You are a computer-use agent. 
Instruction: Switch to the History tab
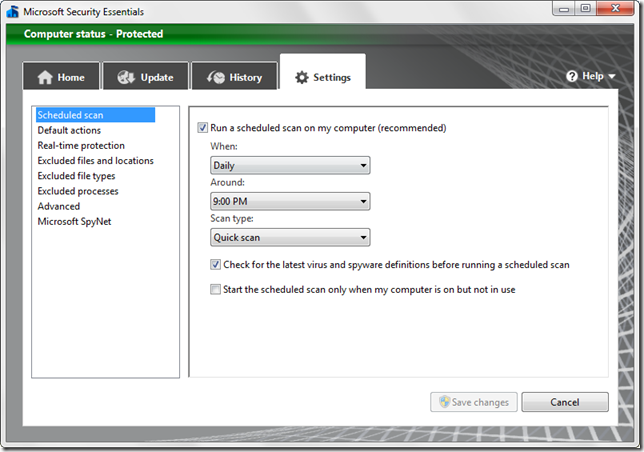pyautogui.click(x=234, y=76)
